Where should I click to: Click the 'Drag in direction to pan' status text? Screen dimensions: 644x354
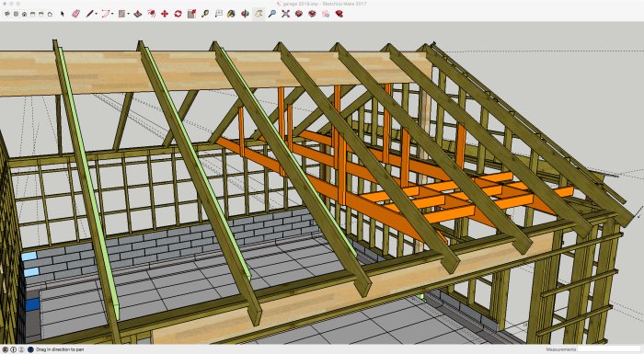tap(60, 349)
